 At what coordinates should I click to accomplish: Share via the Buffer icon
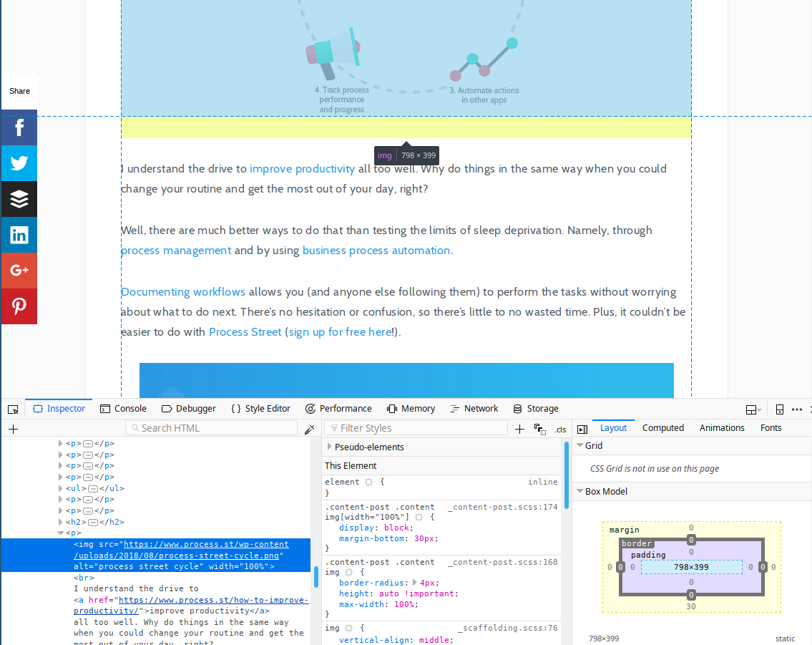[19, 199]
